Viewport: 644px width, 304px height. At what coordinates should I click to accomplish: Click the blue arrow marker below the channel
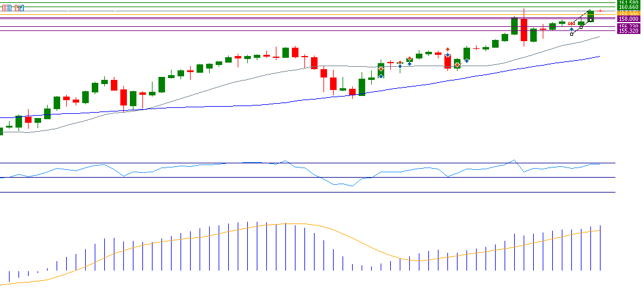coord(571,29)
